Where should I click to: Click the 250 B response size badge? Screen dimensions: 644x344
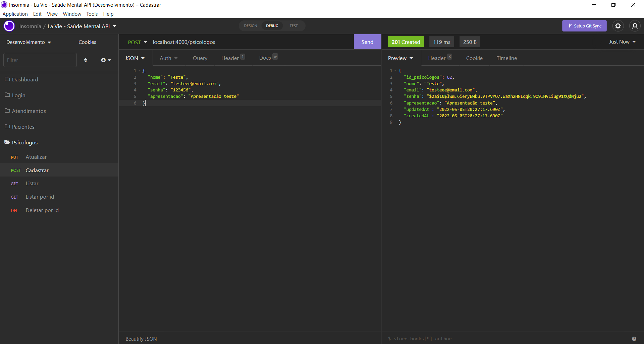coord(470,42)
